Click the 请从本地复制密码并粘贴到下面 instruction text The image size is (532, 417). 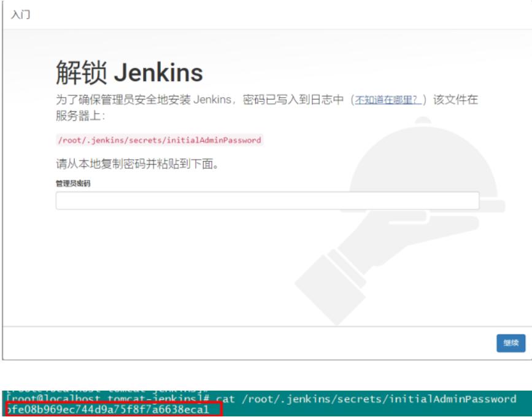point(137,164)
